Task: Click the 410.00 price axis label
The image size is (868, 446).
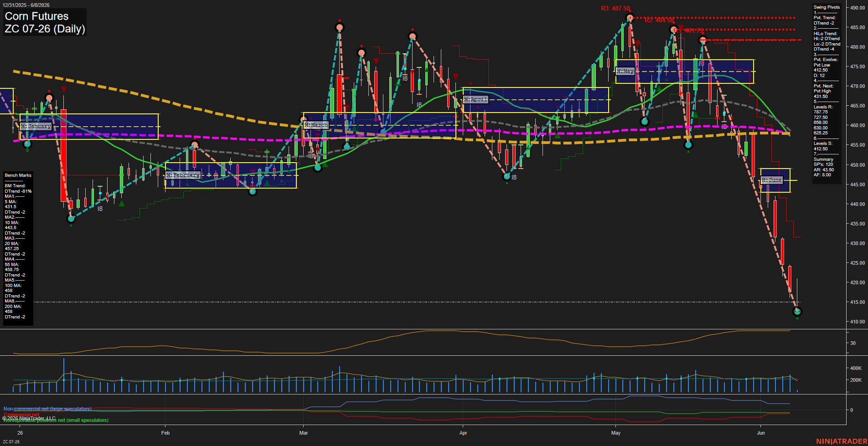Action: pyautogui.click(x=857, y=322)
